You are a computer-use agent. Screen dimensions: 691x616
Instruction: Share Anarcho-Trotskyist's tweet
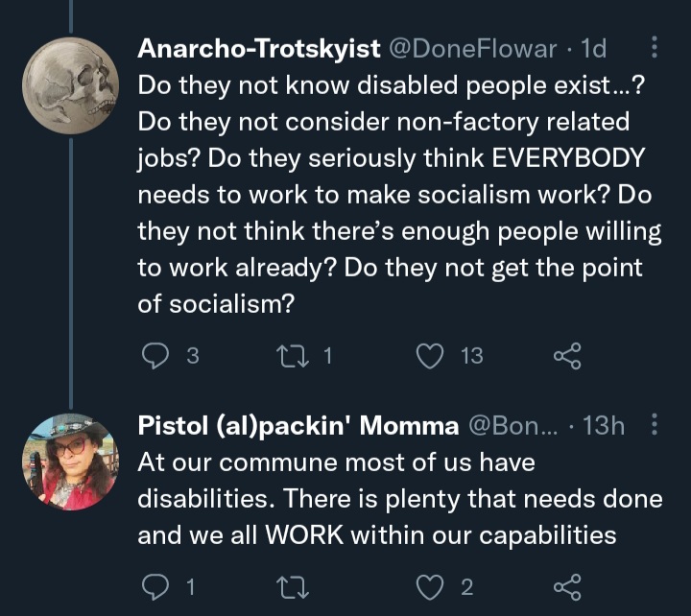[x=567, y=356]
